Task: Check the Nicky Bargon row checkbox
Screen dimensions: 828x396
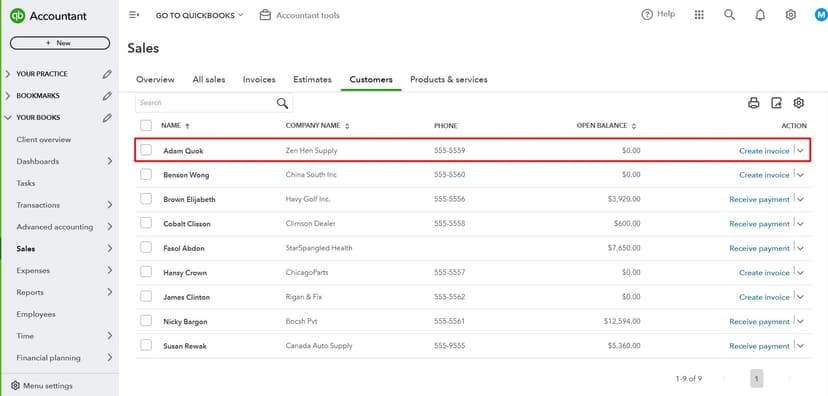Action: click(x=146, y=321)
